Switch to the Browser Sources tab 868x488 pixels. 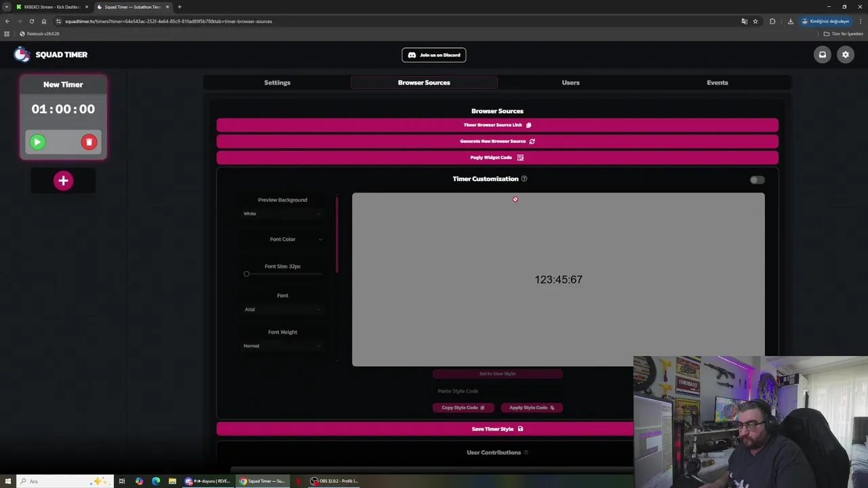[x=424, y=83]
